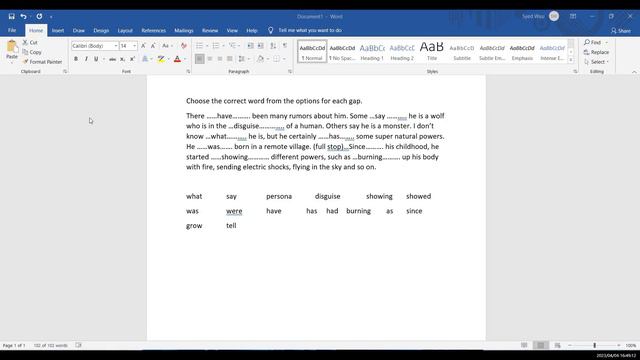Viewport: 640px width, 360px height.
Task: Apply the Title style
Action: pyautogui.click(x=432, y=51)
